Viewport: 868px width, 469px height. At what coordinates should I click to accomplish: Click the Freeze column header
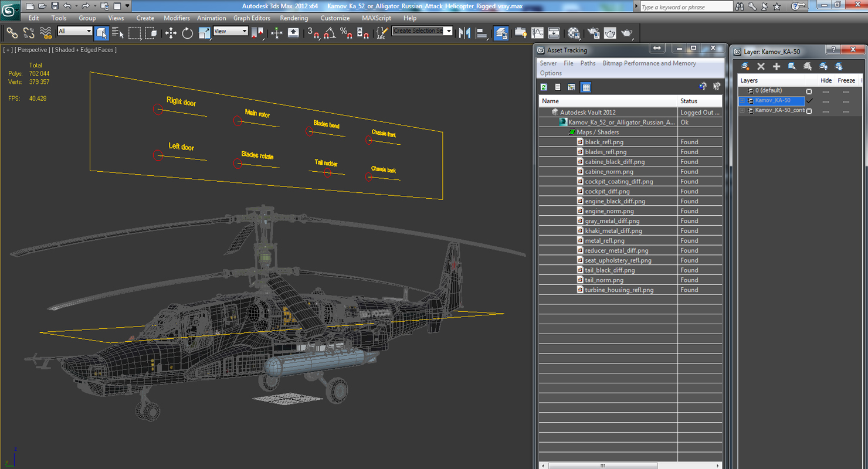(x=846, y=80)
